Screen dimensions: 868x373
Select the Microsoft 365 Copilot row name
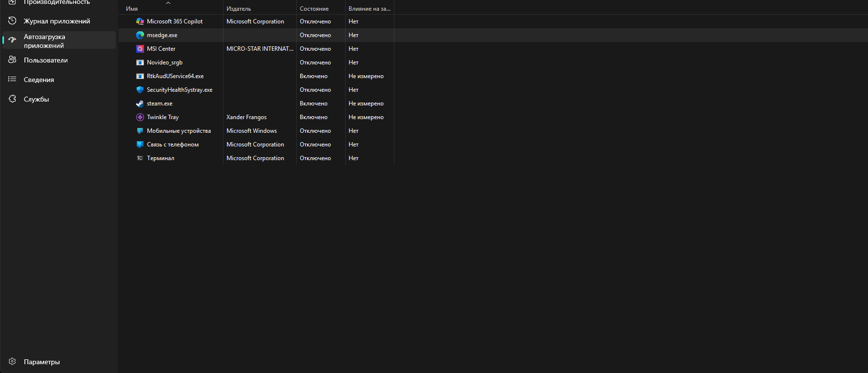[x=175, y=21]
